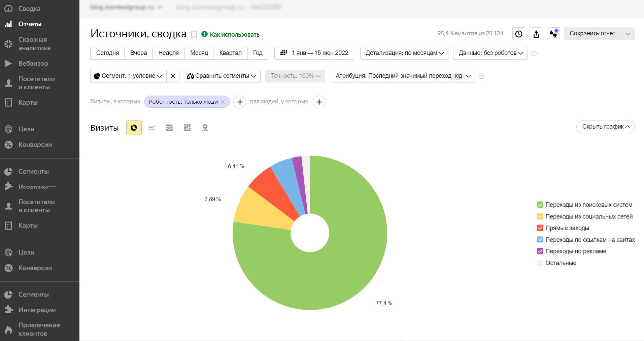Open Данные: без роботов dropdown
644x341 pixels.
point(490,53)
